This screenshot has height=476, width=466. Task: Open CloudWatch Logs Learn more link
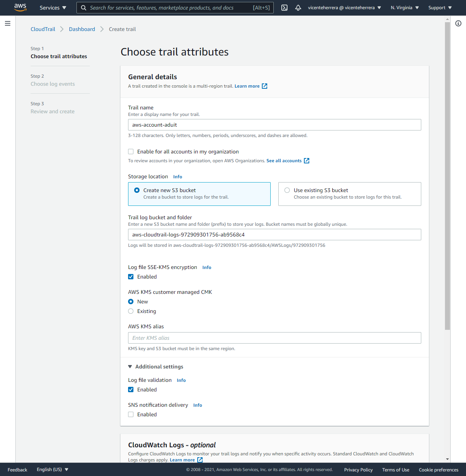tap(182, 460)
